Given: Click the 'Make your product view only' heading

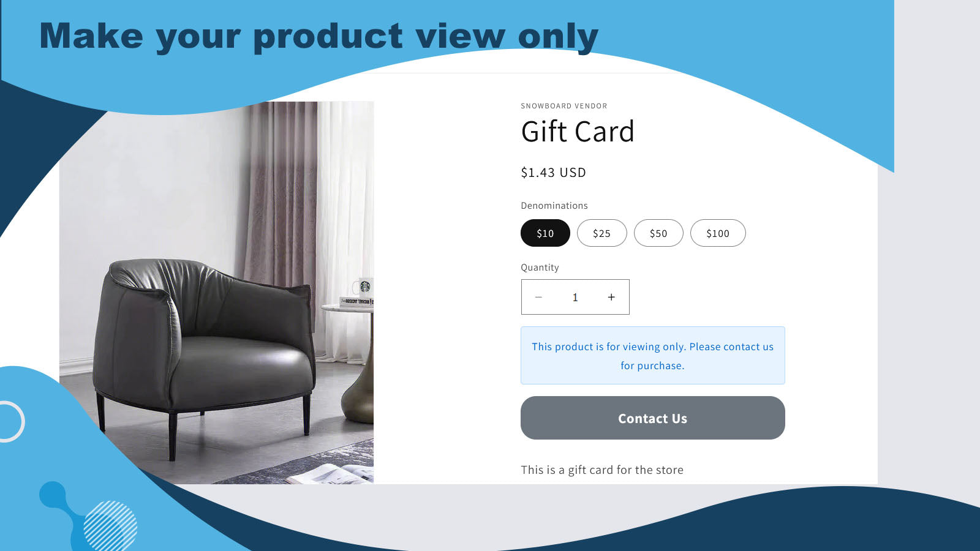Looking at the screenshot, I should point(318,37).
